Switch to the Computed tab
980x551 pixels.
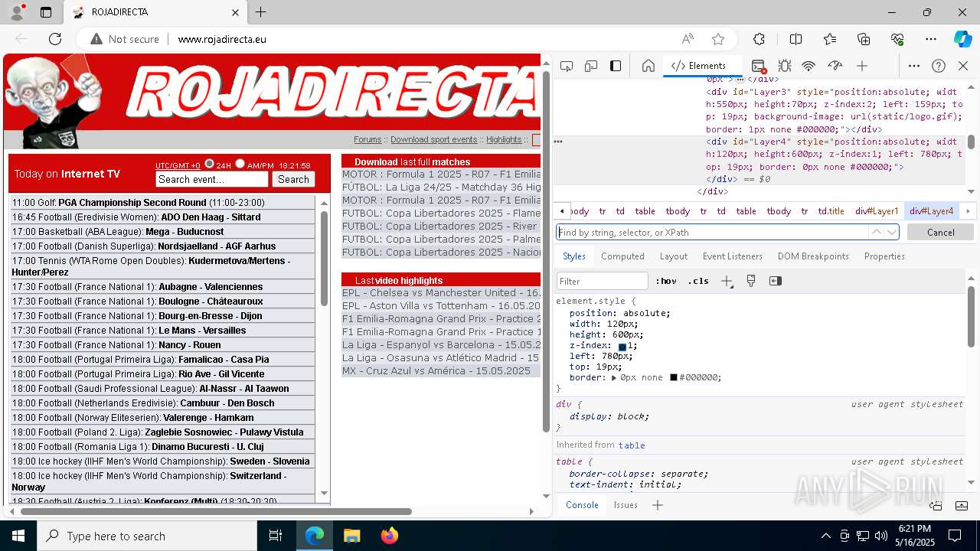click(x=622, y=256)
